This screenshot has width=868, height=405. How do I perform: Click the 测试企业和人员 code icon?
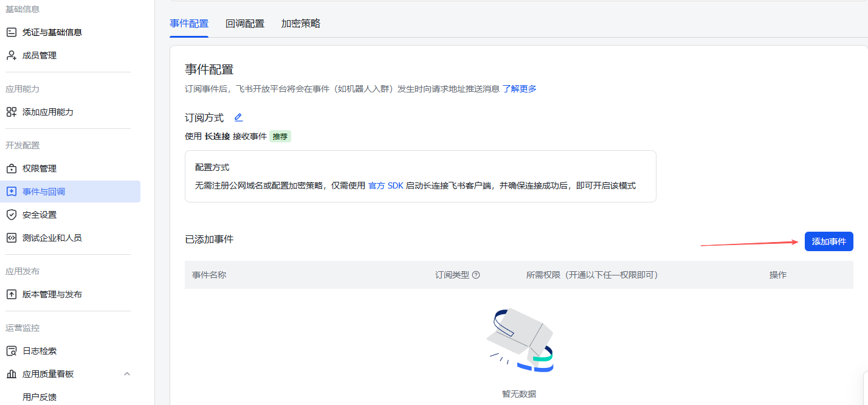coord(11,238)
